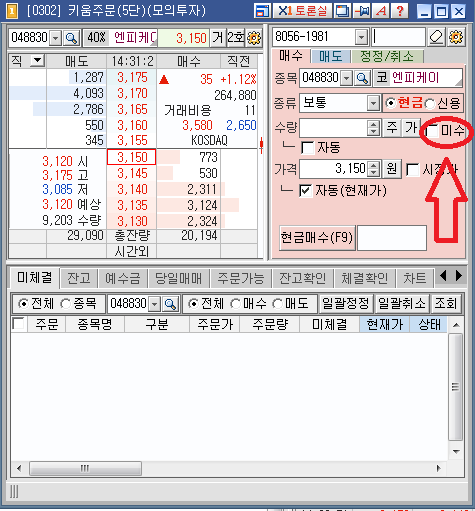Click the 40% margin rate button
The width and height of the screenshot is (475, 511).
[96, 38]
